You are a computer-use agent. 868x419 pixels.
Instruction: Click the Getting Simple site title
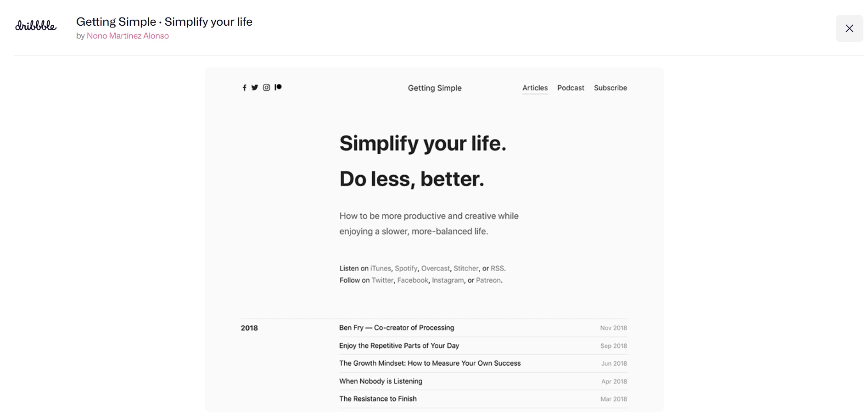[x=435, y=88]
